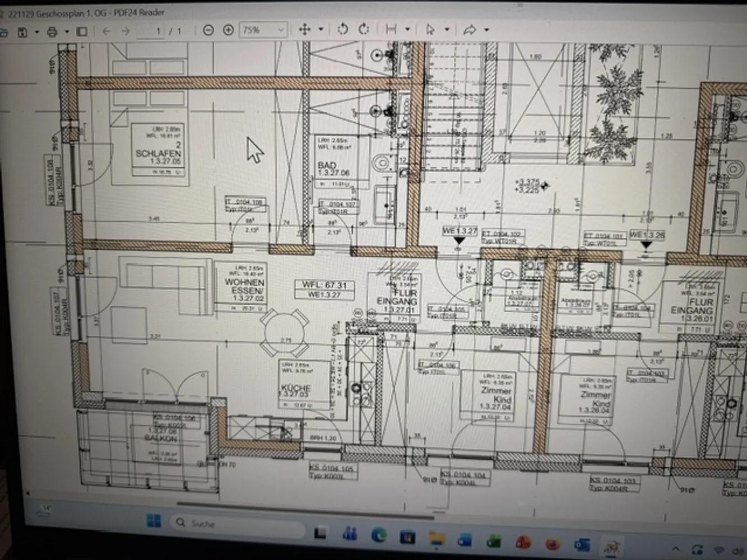Screen dimensions: 747x560
Task: Expand the pan tool options arrow
Action: tap(321, 30)
